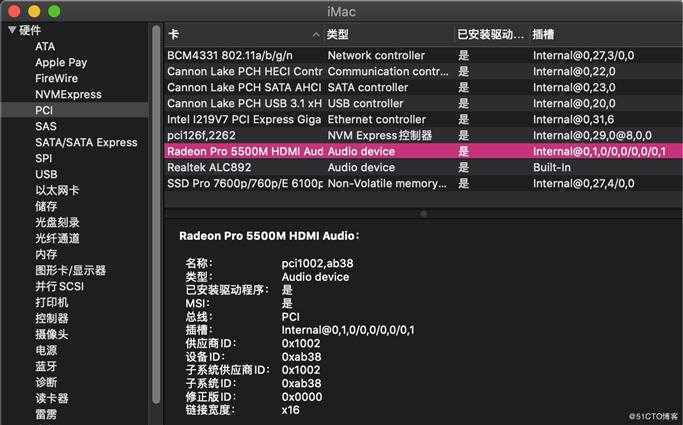Toggle the sort arrow in 卡 column
This screenshot has width=683, height=425.
(316, 35)
